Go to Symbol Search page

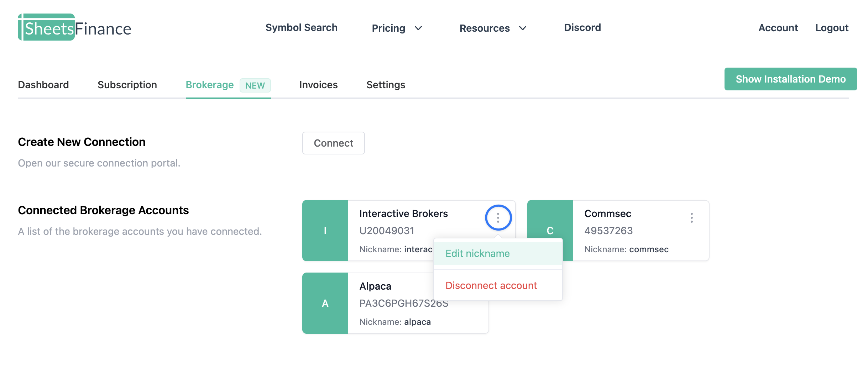coord(301,27)
